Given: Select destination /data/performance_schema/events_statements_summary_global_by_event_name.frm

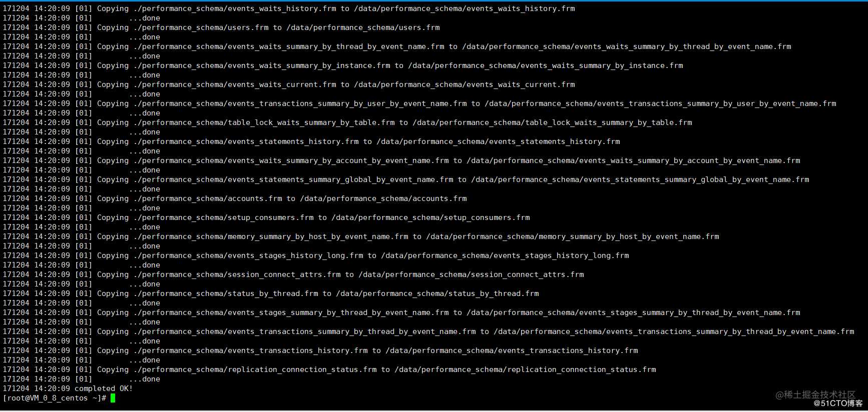Looking at the screenshot, I should (x=640, y=179).
